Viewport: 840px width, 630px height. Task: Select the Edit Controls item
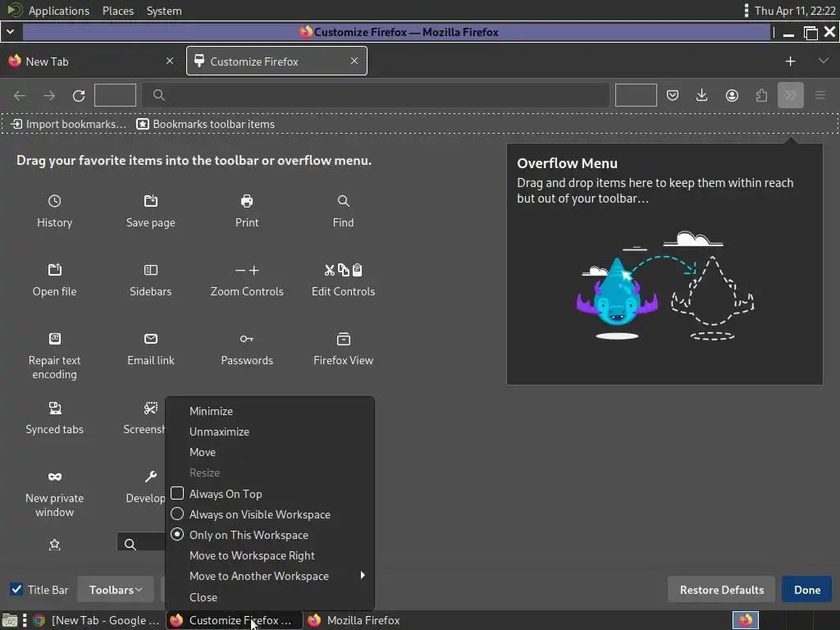(344, 281)
